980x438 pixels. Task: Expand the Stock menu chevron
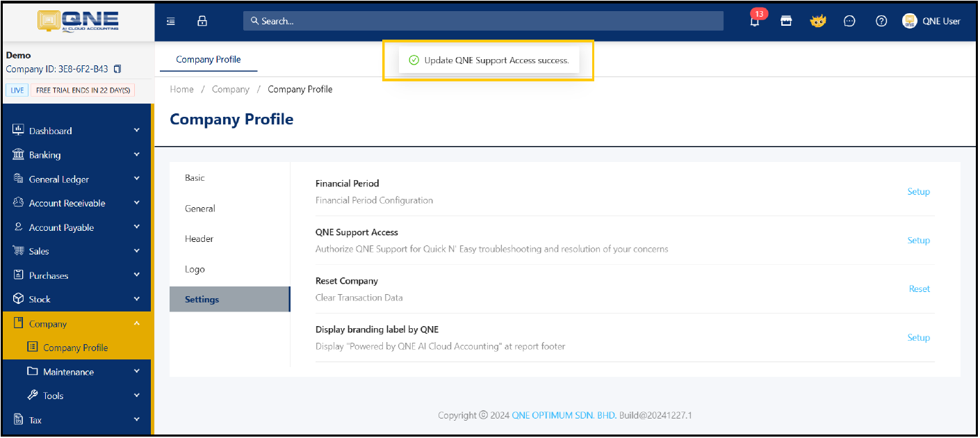point(137,298)
